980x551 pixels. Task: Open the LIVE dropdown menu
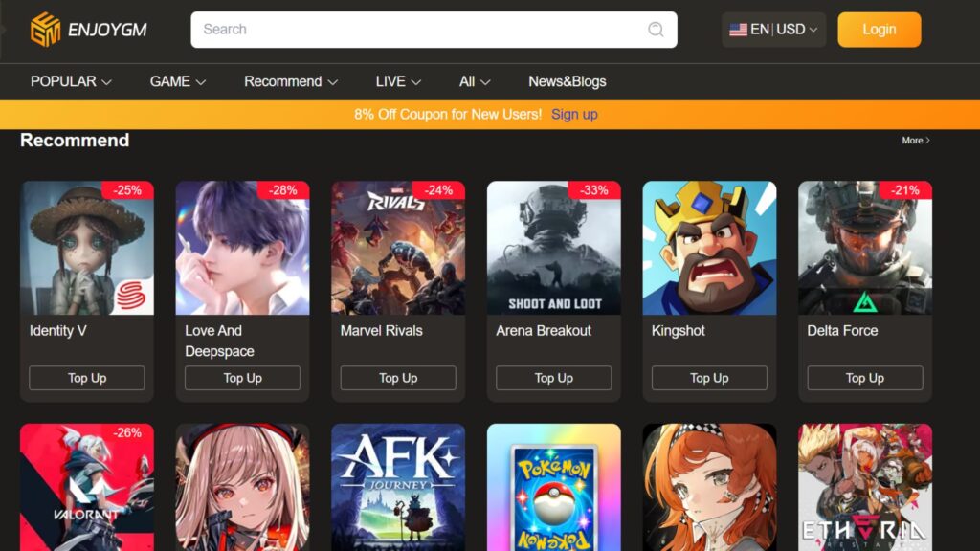tap(396, 81)
